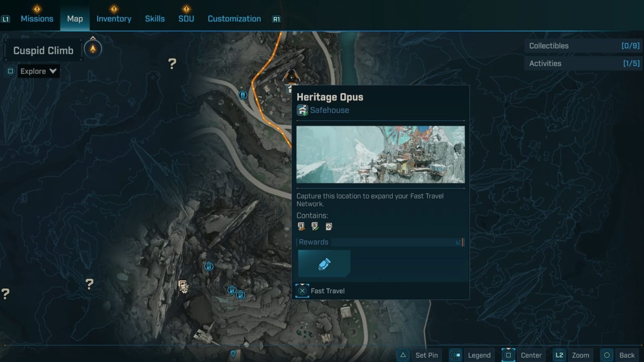Screen dimensions: 644x362
Task: Expand the Activities list
Action: [x=583, y=64]
